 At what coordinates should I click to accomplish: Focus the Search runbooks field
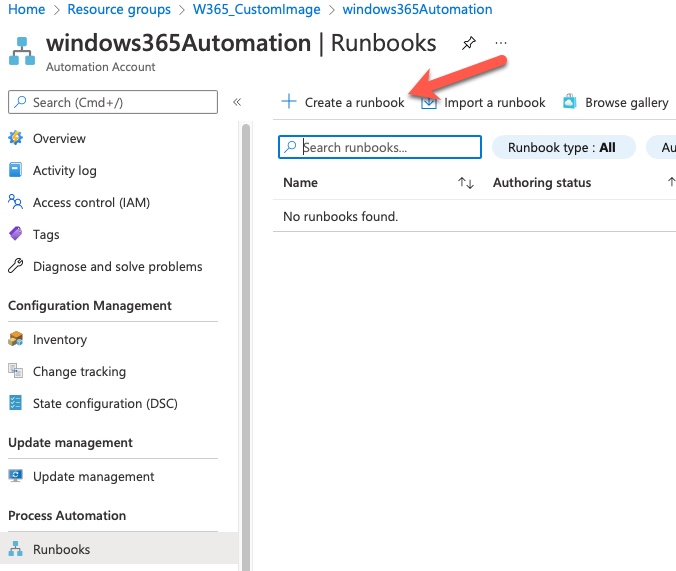tap(380, 147)
